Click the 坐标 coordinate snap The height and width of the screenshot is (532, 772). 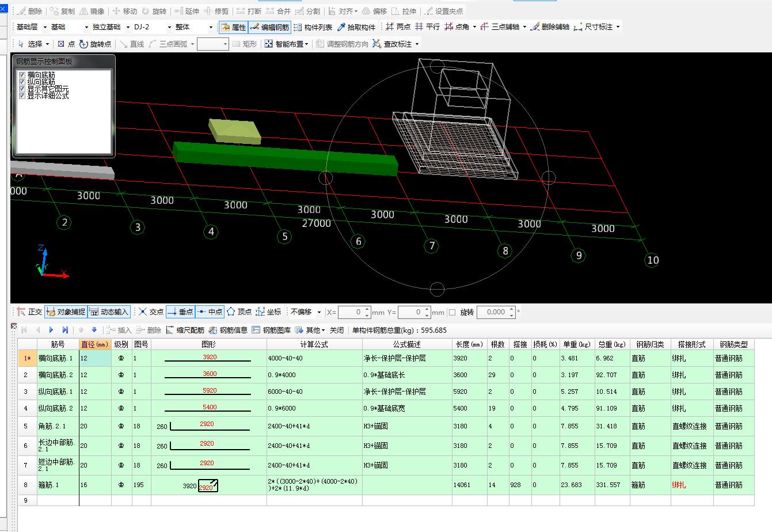[268, 311]
